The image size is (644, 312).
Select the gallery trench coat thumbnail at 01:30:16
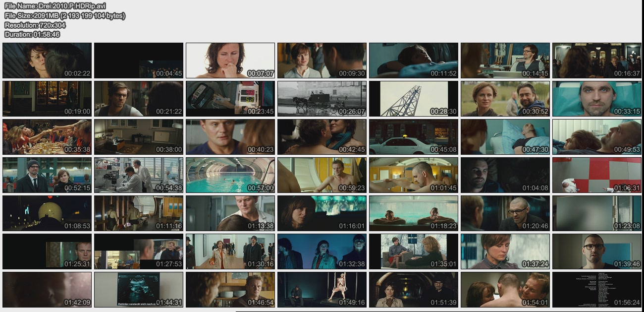tap(230, 251)
